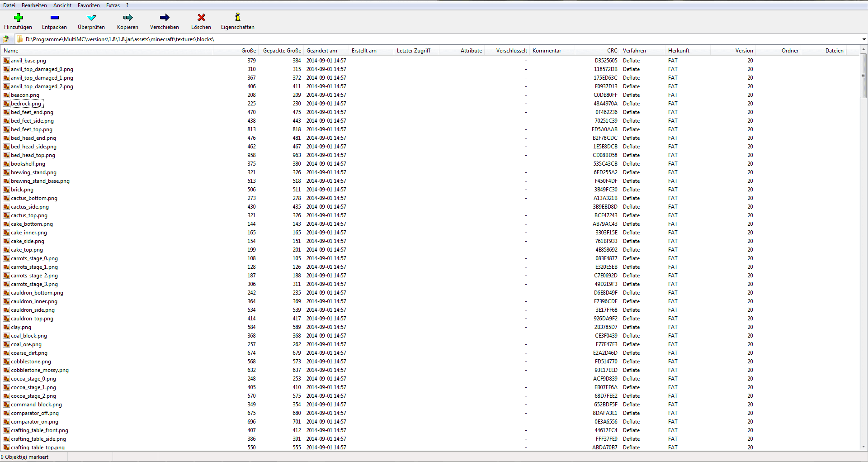Click the icon of carrots_stage_2.png

click(x=6, y=276)
